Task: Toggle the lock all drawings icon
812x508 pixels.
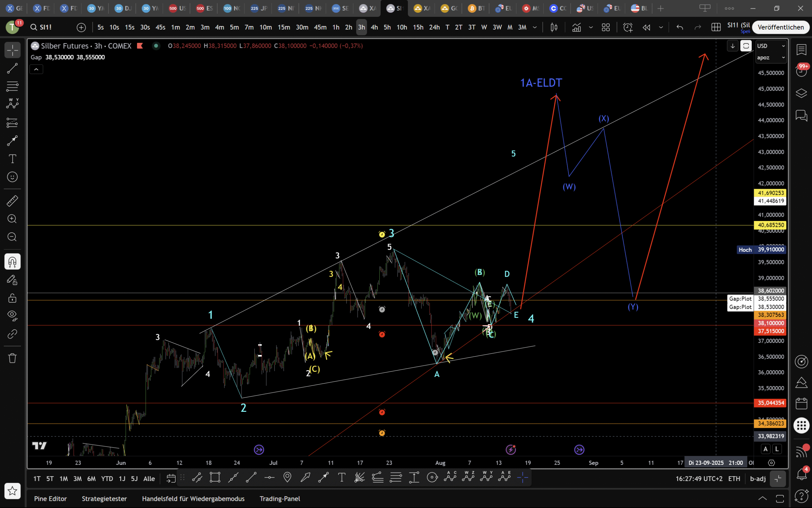Action: coord(12,298)
